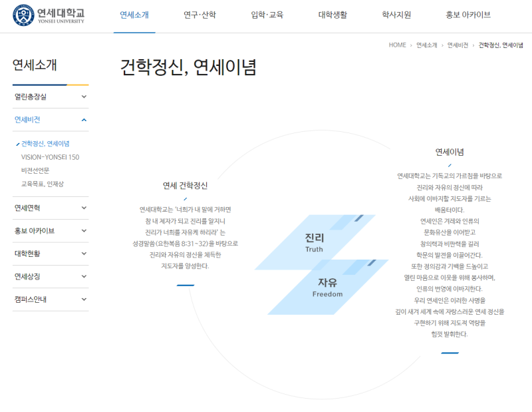Image resolution: width=532 pixels, height=412 pixels.
Task: Open the 연세소개 top menu
Action: [x=134, y=15]
